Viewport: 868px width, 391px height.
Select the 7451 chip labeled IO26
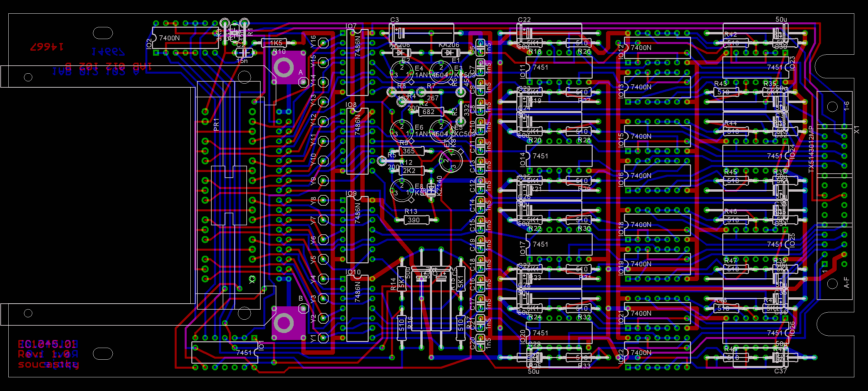click(755, 333)
